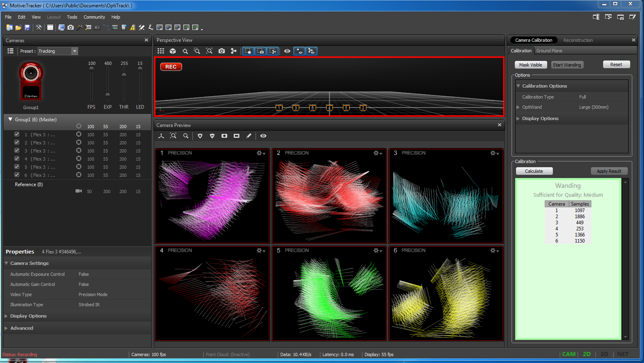Uncheck camera 1 (Flex 3) checkbox
644x363 pixels.
tap(17, 134)
